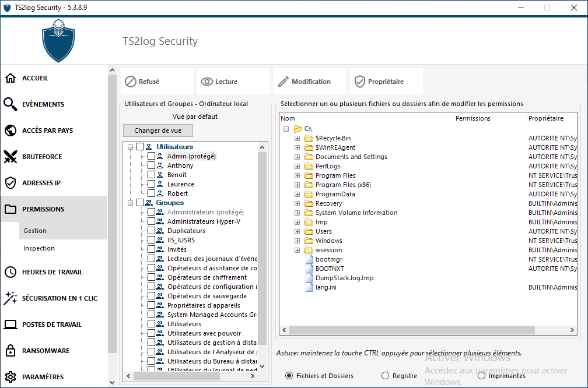Click the Permissions column header

point(491,118)
